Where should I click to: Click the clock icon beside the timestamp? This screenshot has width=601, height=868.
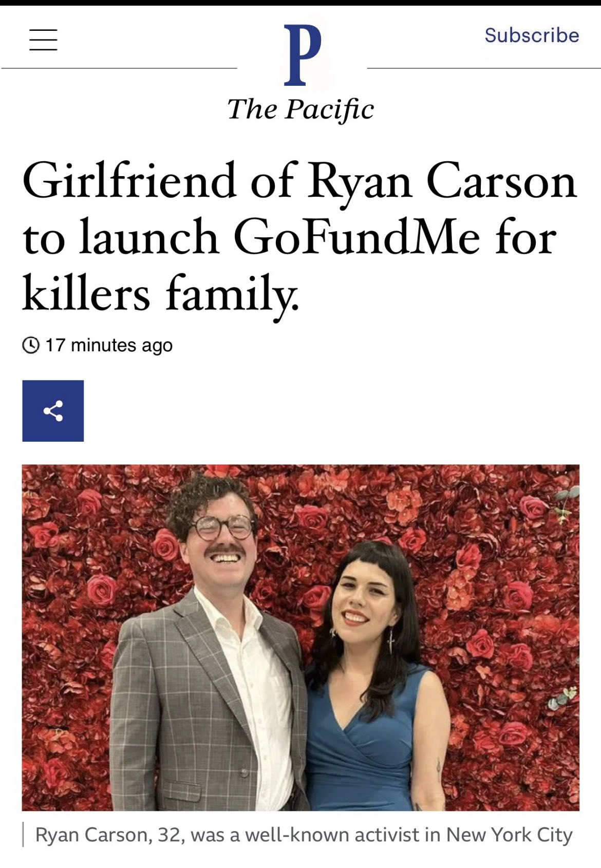coord(31,345)
